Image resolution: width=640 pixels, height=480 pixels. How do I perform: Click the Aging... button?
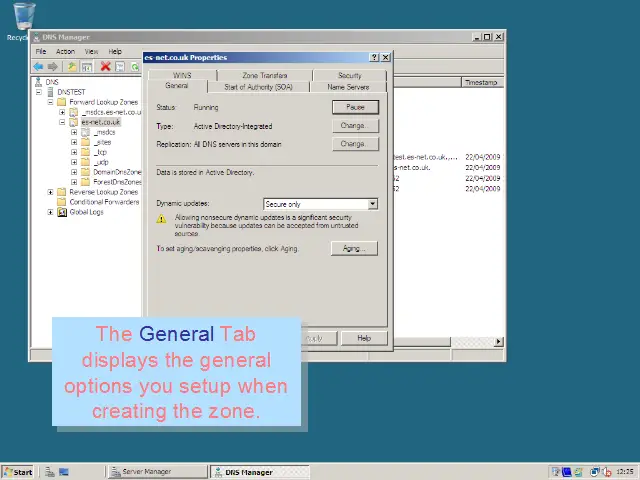(354, 248)
